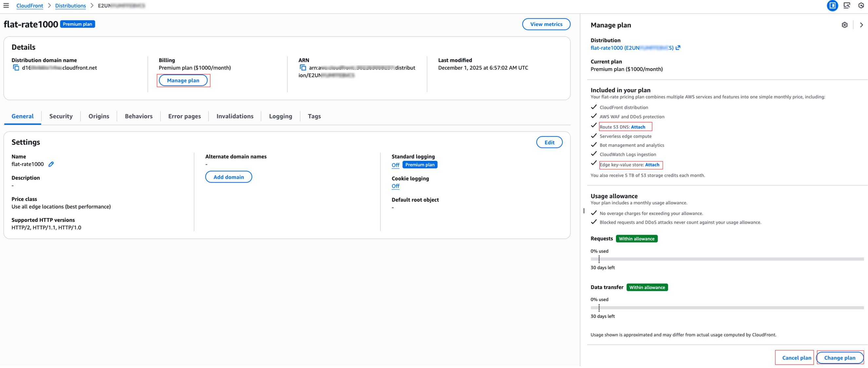868x368 pixels.
Task: Go to Distributions breadcrumb
Action: point(70,6)
